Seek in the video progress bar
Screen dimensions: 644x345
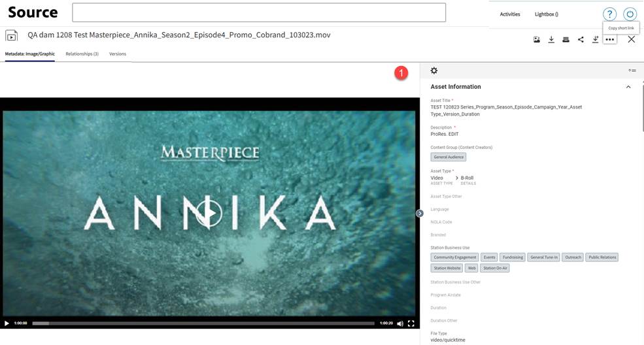click(x=203, y=323)
